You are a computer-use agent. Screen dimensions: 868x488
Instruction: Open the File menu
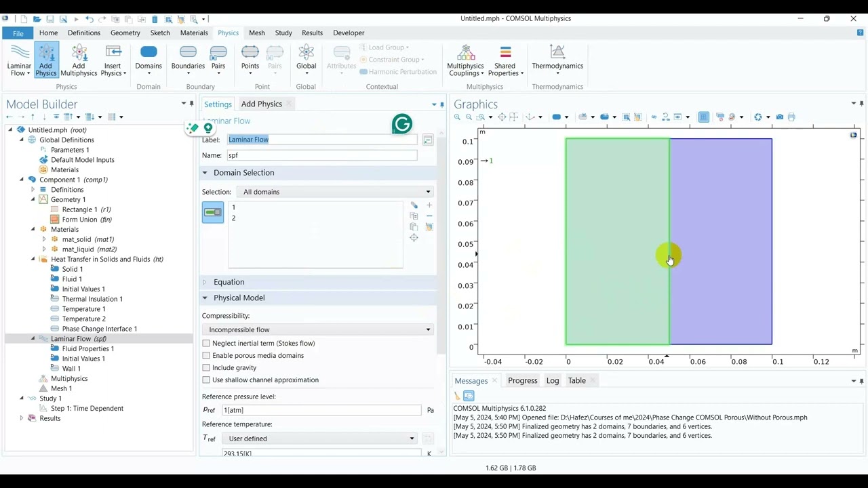18,33
